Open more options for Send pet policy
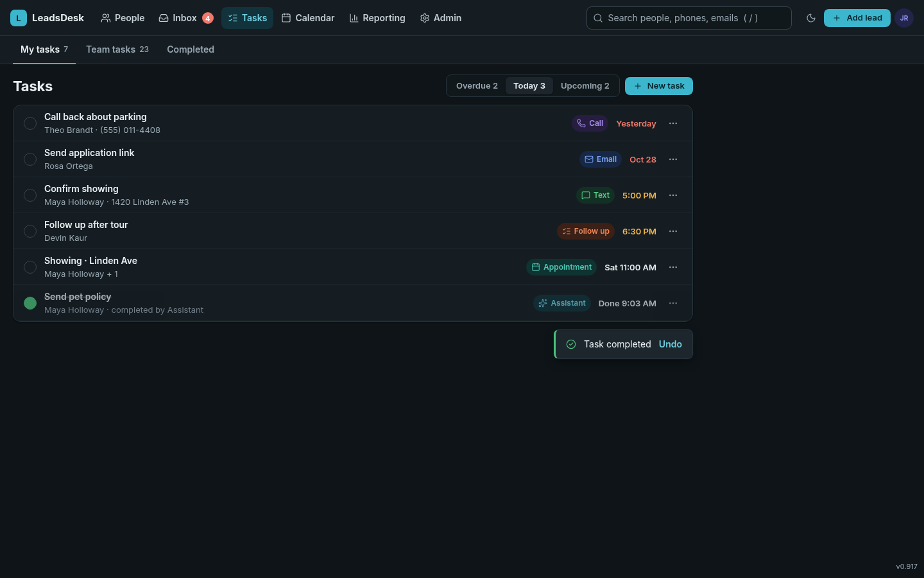The height and width of the screenshot is (578, 924). (673, 303)
